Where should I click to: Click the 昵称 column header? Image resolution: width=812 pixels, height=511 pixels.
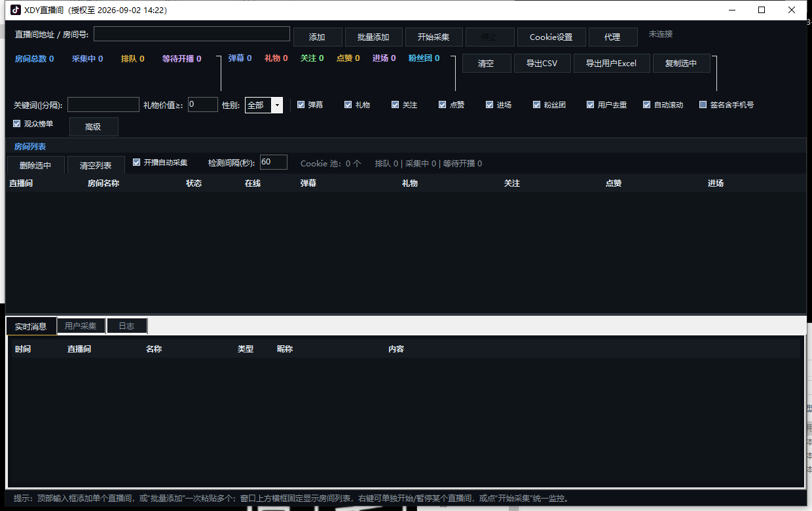tap(285, 349)
